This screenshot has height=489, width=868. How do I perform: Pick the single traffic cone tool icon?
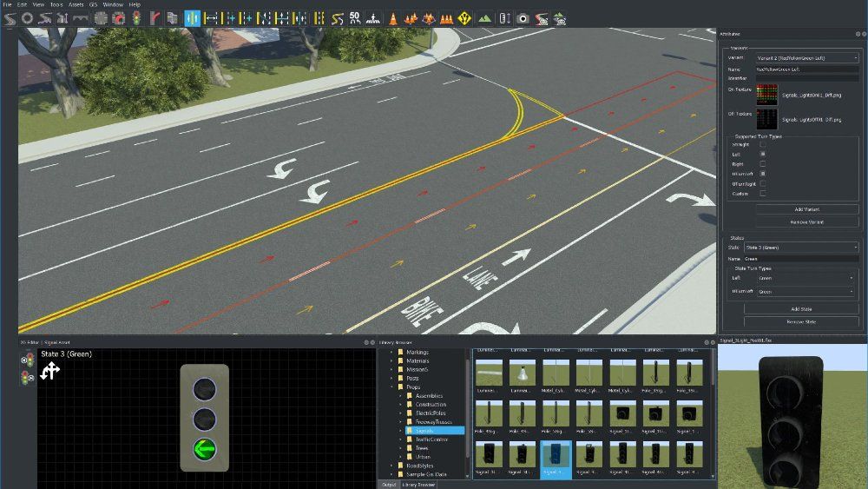pos(392,18)
